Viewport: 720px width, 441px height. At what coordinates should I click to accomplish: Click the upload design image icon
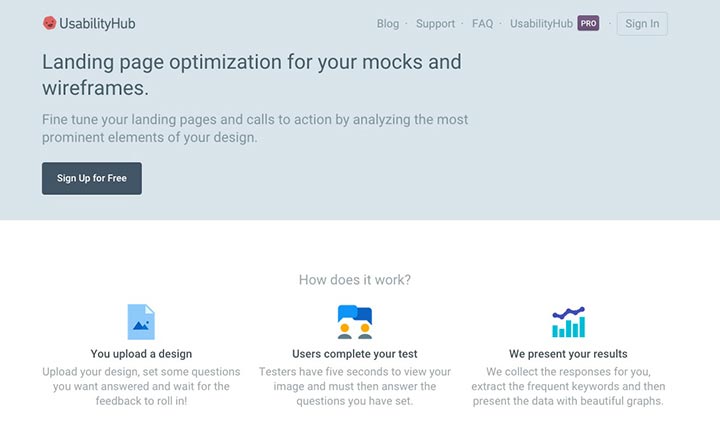coord(141,322)
